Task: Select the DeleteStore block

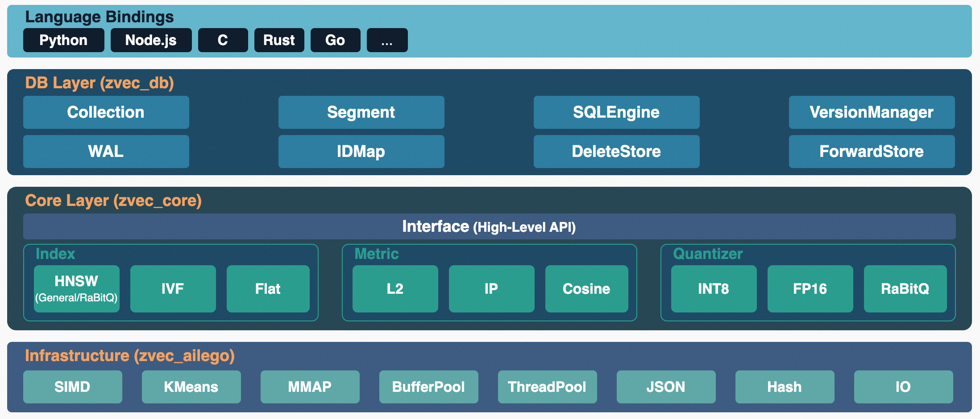Action: (616, 152)
